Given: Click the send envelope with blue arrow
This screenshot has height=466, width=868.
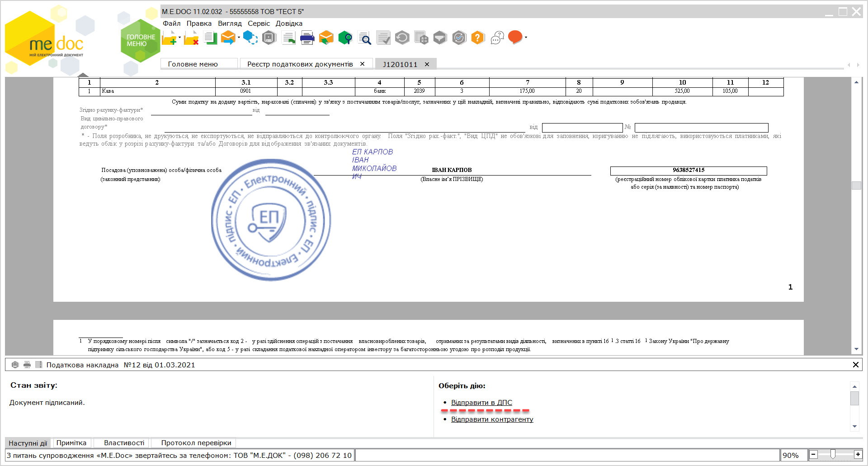Looking at the screenshot, I should pos(228,38).
